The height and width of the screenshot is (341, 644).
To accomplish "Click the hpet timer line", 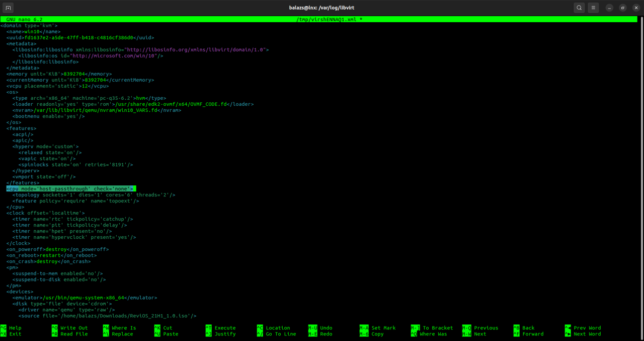I will 62,231.
